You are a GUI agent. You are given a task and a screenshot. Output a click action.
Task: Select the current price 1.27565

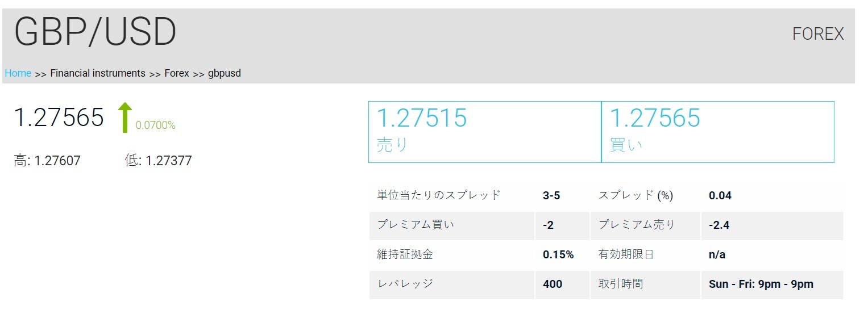tap(59, 118)
